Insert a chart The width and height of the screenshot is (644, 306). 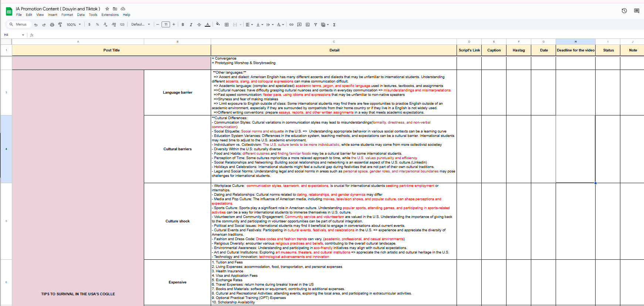[x=308, y=25]
